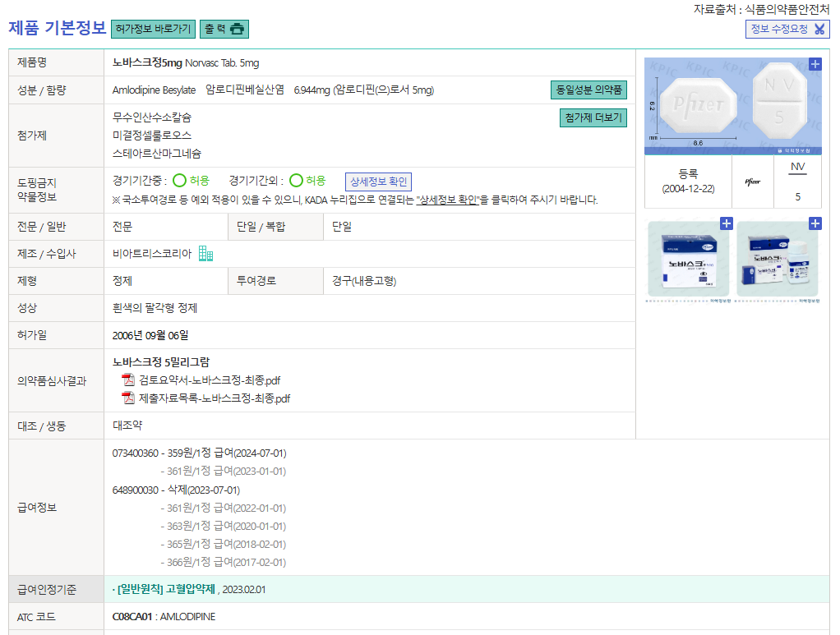Viewport: 840px width, 635px height.
Task: Click PDF icon beside 제출자료목록 file
Action: click(128, 398)
